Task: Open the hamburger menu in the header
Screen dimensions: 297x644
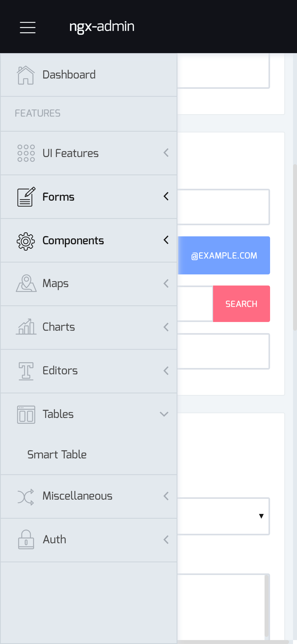Action: click(27, 27)
